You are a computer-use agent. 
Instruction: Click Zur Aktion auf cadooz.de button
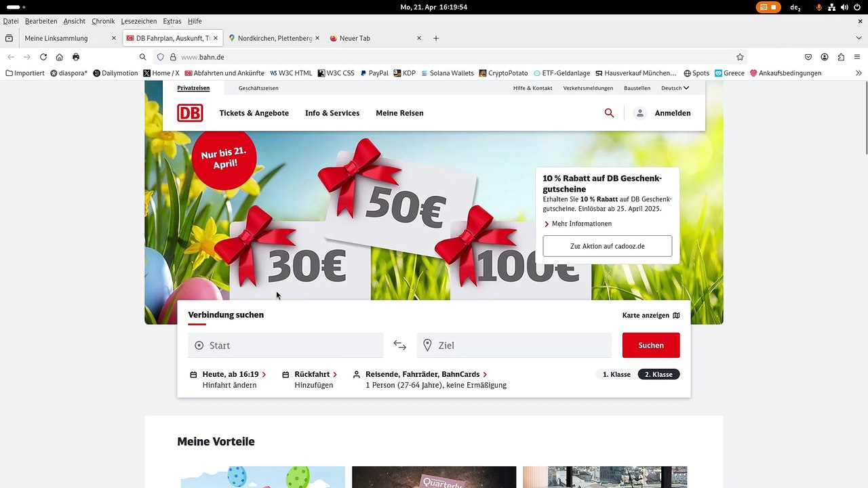[x=608, y=246]
